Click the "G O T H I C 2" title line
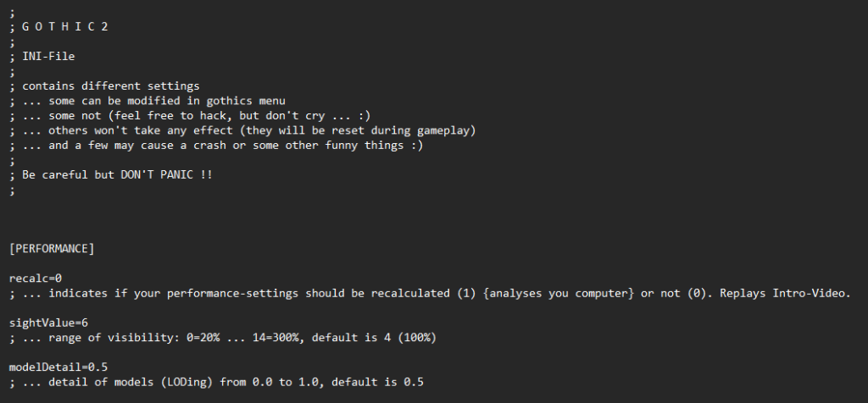Viewport: 868px width, 403px height. pos(64,28)
